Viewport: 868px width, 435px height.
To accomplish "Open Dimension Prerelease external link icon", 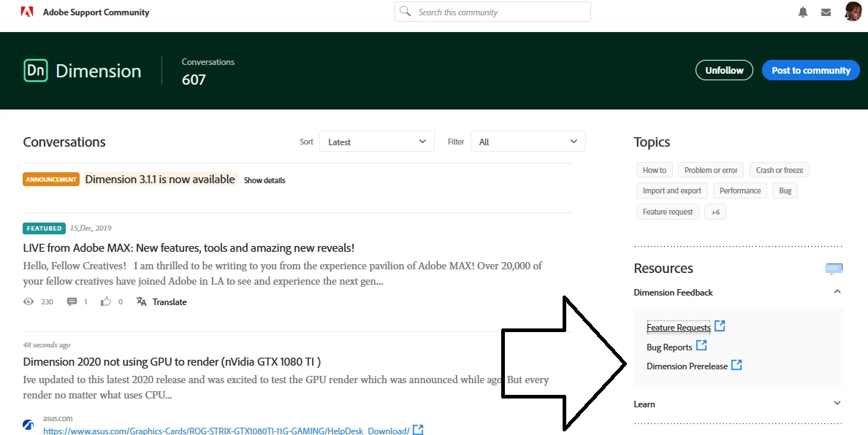I will click(736, 365).
